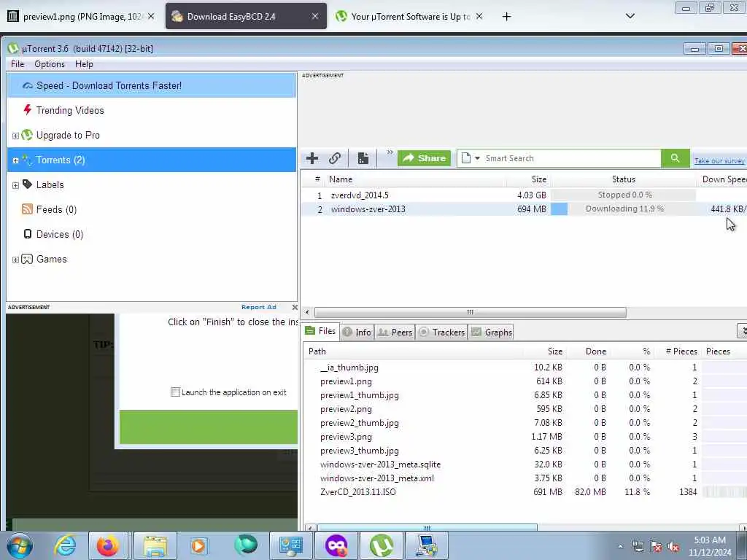Open a new browser tab with plus
The height and width of the screenshot is (560, 747).
click(x=506, y=17)
